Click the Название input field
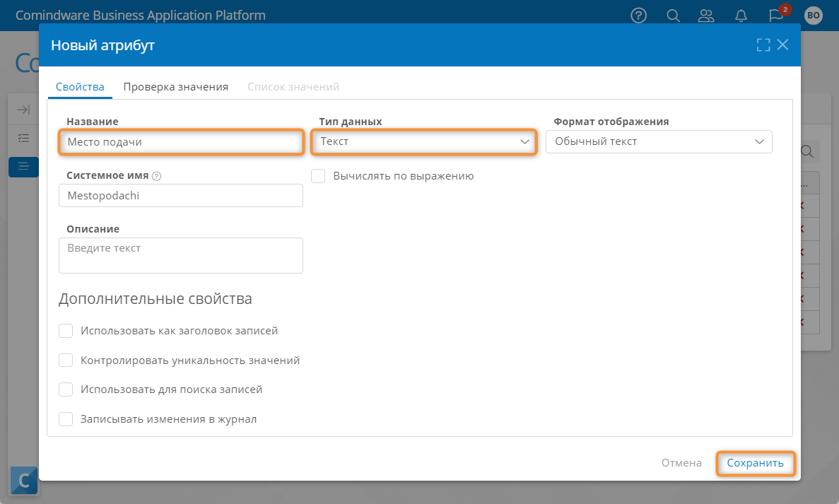The image size is (839, 504). 182,142
